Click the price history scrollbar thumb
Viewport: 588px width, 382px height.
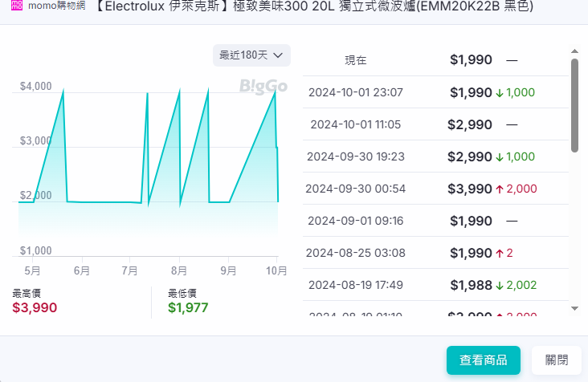(574, 104)
